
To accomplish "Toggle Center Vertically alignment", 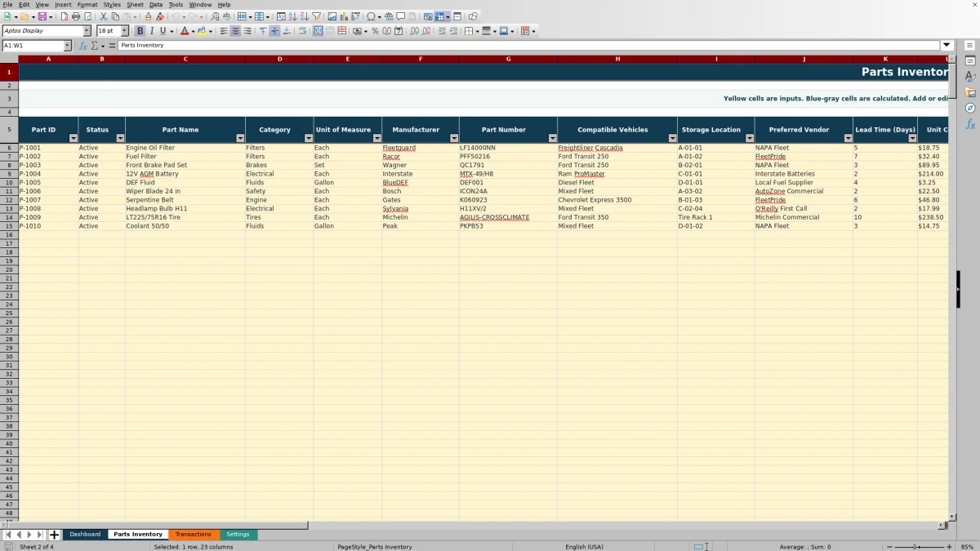I will click(x=274, y=31).
